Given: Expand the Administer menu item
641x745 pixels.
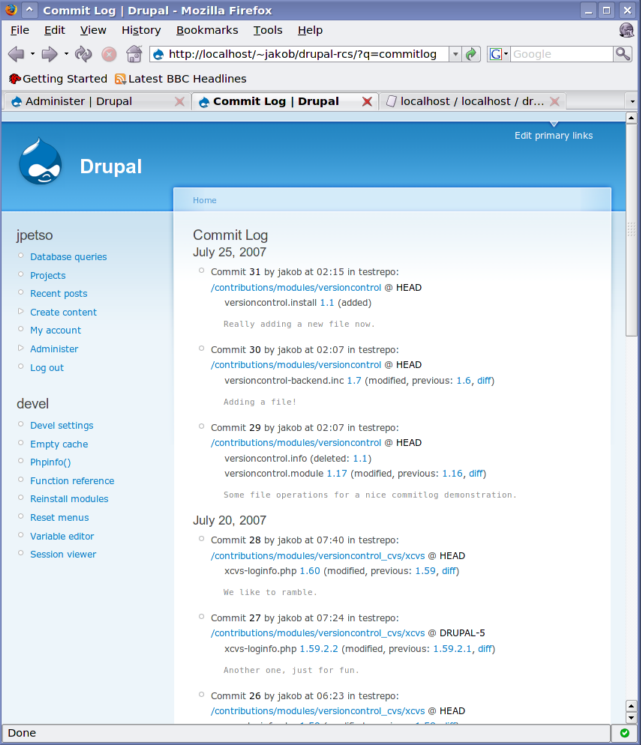Looking at the screenshot, I should click(20, 348).
